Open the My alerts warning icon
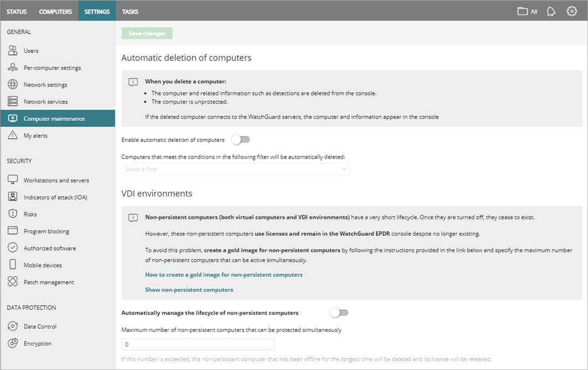 13,135
